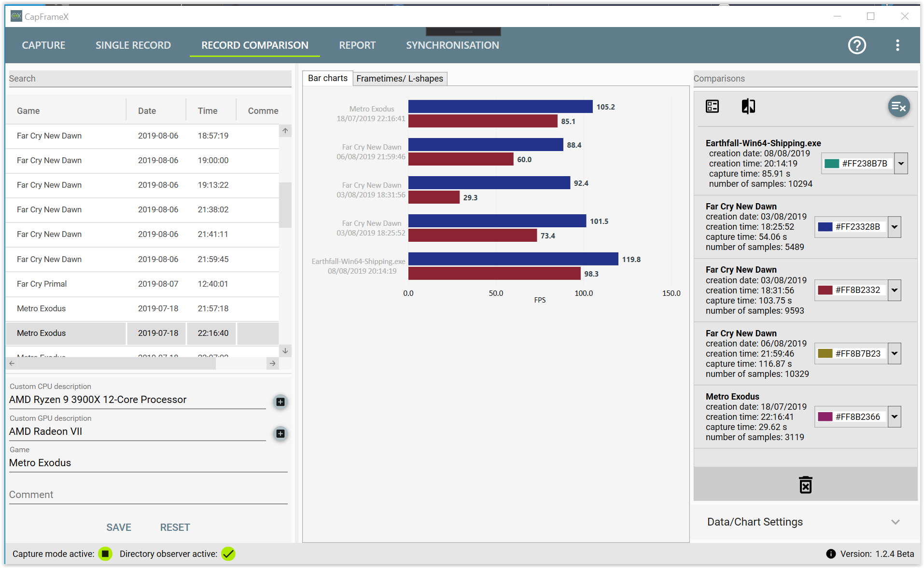Click the olive #FF8B7B23 color swatch

825,354
